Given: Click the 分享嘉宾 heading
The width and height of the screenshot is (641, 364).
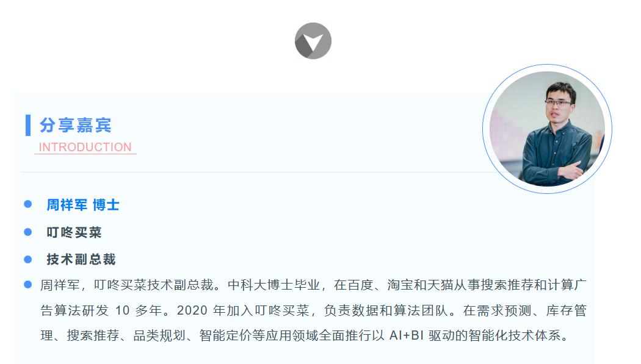Looking at the screenshot, I should [75, 125].
